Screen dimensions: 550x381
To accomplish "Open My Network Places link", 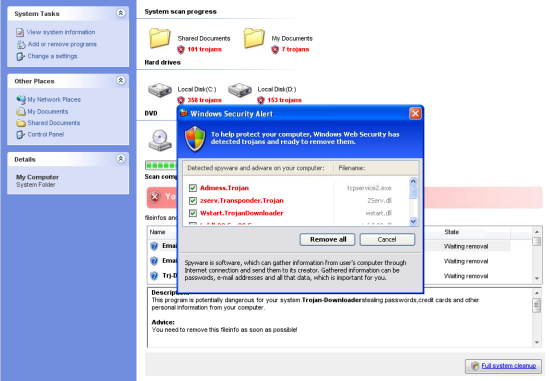I will tap(54, 100).
